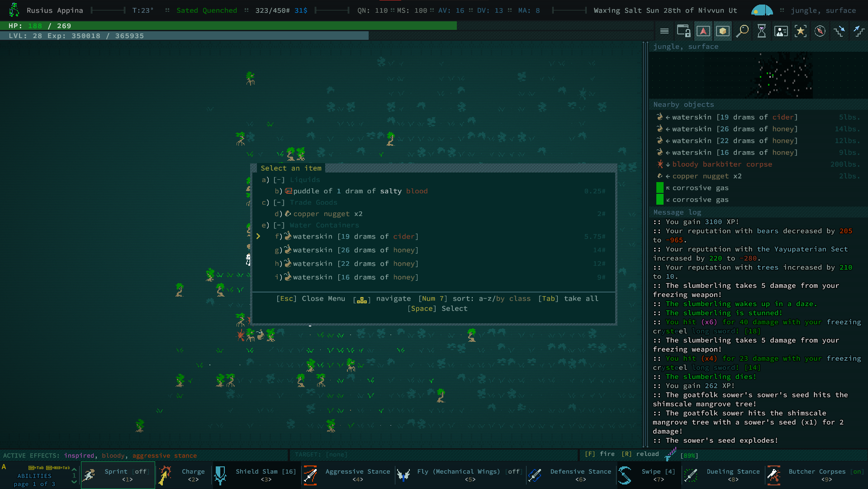Click Space Select button
Screen dimensions: 868x489
[437, 308]
